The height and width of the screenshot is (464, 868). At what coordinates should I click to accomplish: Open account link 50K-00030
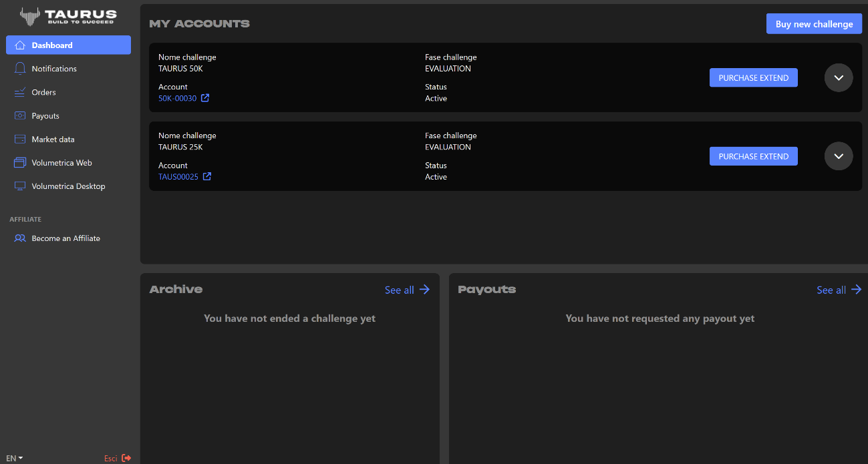pos(178,98)
